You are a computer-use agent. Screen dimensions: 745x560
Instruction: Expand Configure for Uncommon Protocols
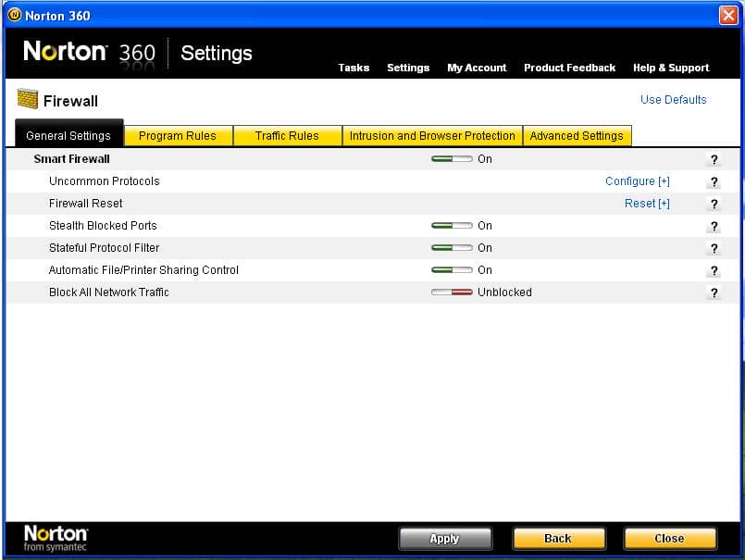tap(637, 181)
